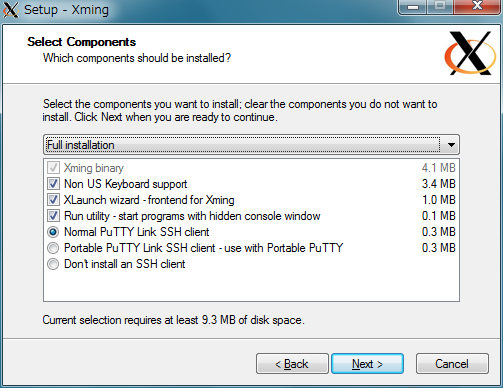Click the Run utility component label
The height and width of the screenshot is (388, 503).
click(x=192, y=216)
